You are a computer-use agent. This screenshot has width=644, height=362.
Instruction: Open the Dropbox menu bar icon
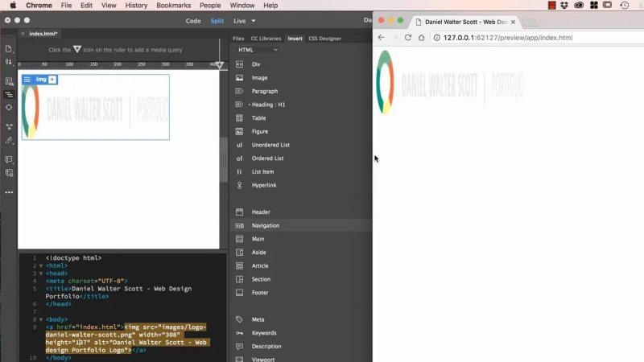pyautogui.click(x=564, y=6)
